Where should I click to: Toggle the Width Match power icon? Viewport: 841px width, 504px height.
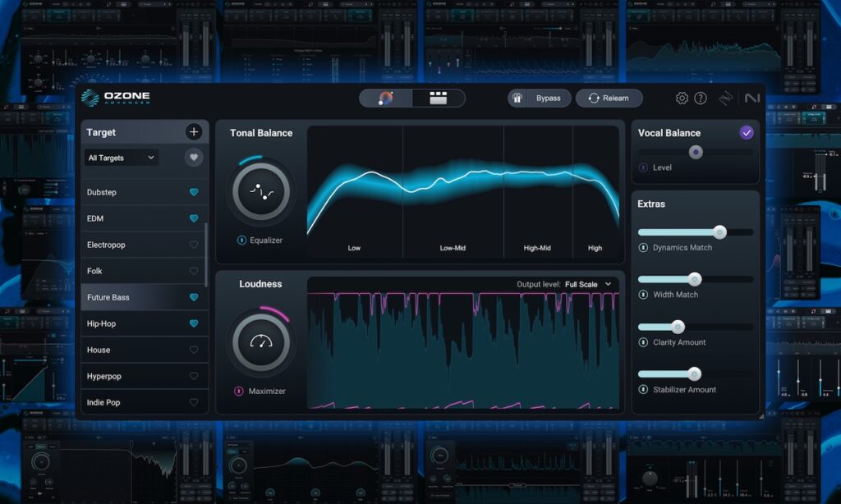(x=643, y=295)
